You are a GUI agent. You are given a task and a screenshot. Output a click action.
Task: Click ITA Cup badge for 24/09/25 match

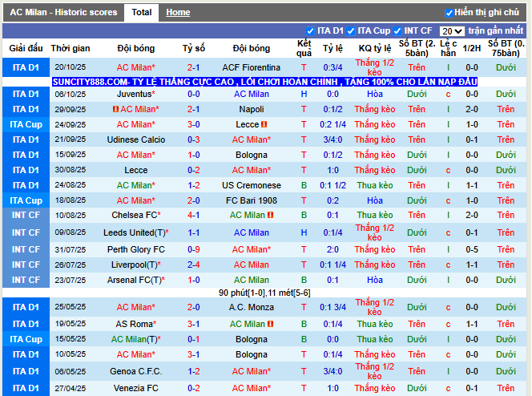pos(26,124)
